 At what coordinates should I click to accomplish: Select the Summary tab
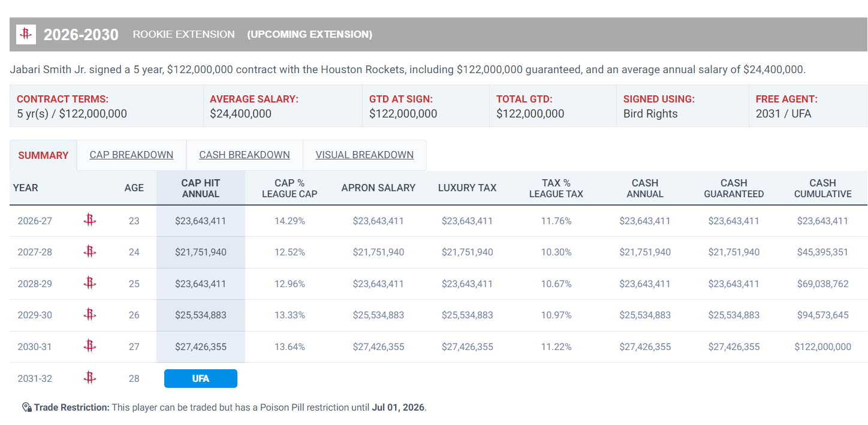coord(43,155)
